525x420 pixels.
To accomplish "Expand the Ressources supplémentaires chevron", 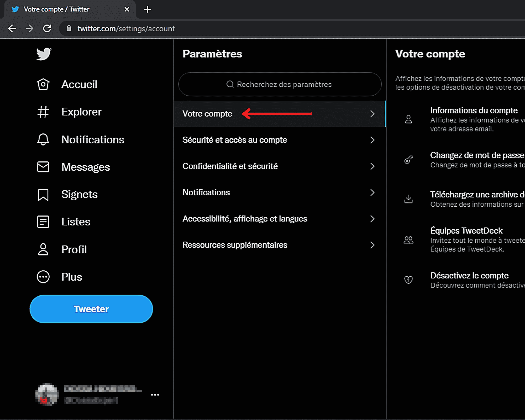I will 372,245.
